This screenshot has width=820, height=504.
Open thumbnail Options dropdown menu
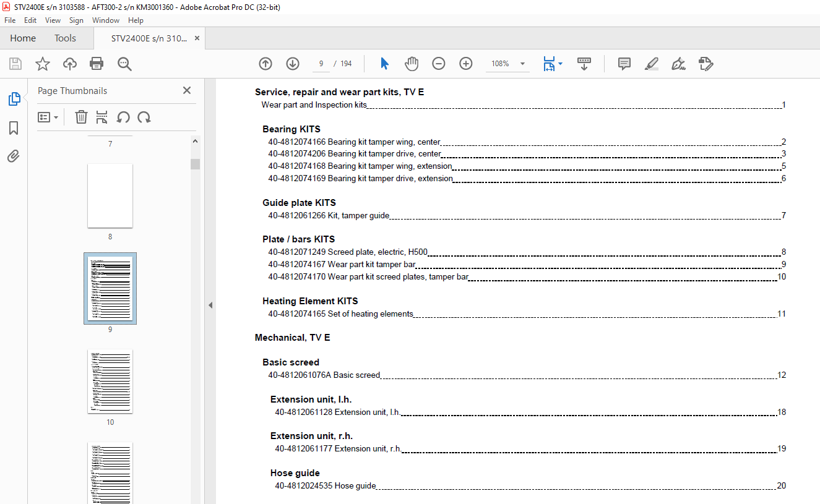coord(48,117)
